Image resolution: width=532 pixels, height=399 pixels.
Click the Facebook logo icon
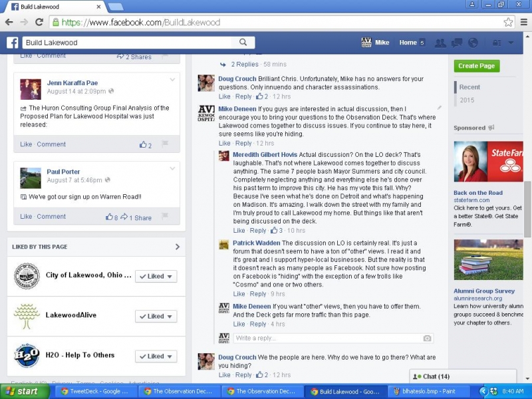tap(12, 43)
